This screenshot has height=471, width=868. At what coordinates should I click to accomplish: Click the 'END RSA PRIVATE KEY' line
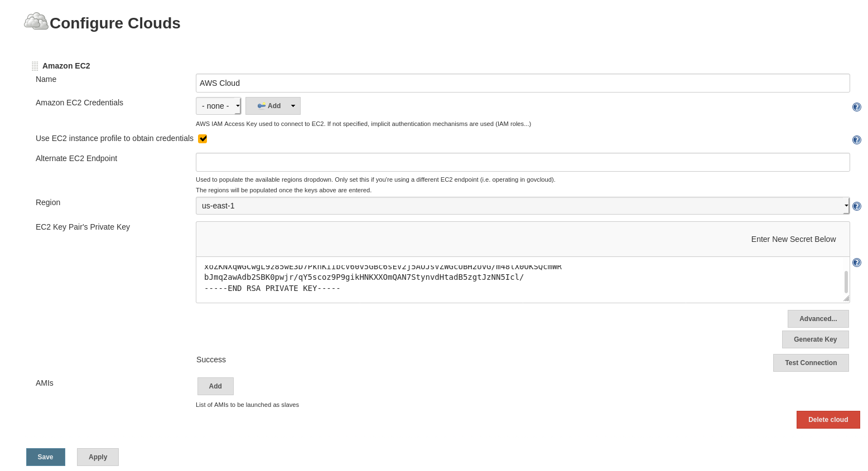pyautogui.click(x=272, y=288)
